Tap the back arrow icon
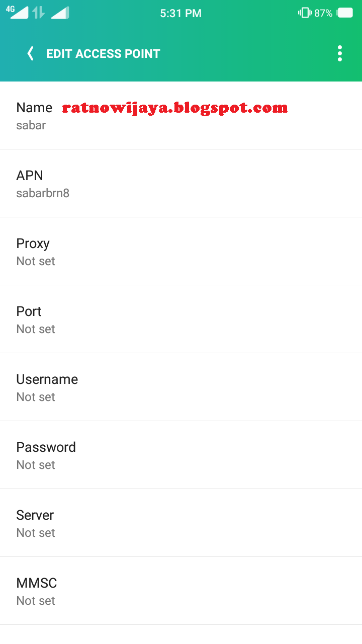Screen dimensions: 362x644 31,54
